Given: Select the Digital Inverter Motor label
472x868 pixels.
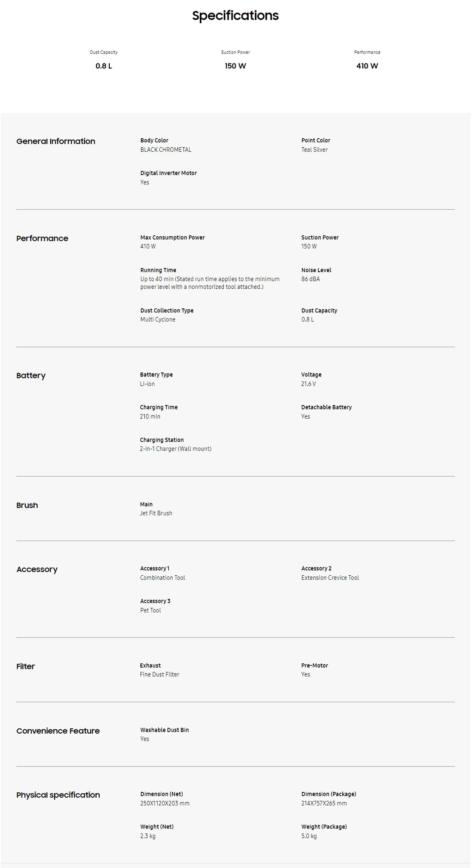Looking at the screenshot, I should (168, 173).
